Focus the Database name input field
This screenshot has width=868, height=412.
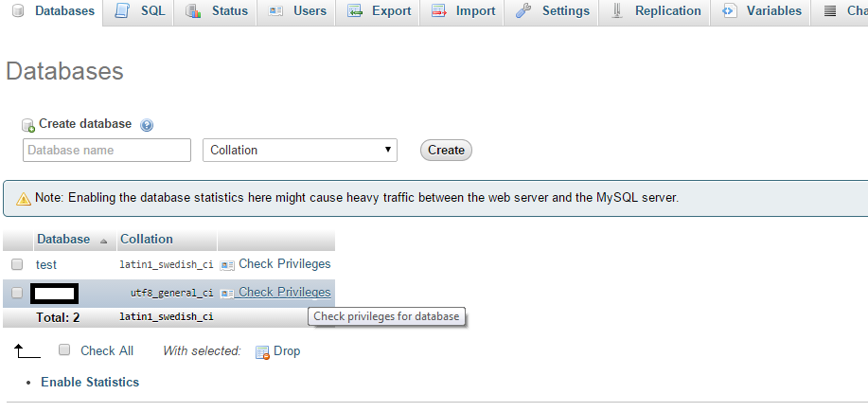pyautogui.click(x=107, y=150)
